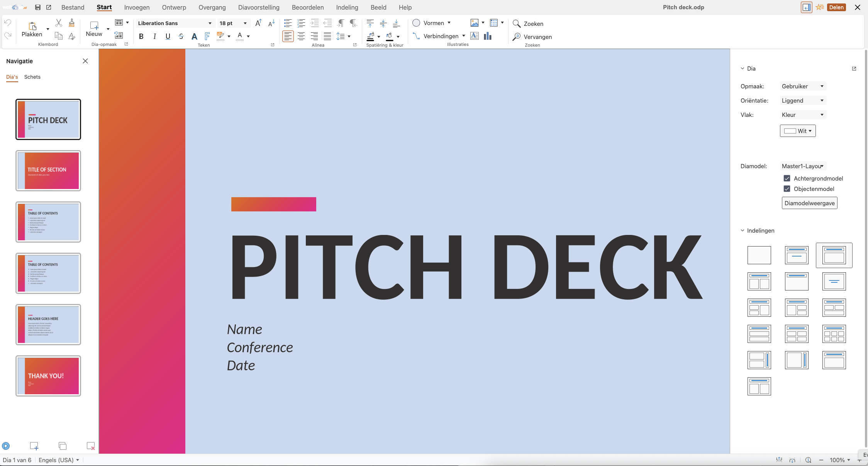Image resolution: width=868 pixels, height=466 pixels.
Task: Click the Cut scissors icon
Action: tap(59, 23)
